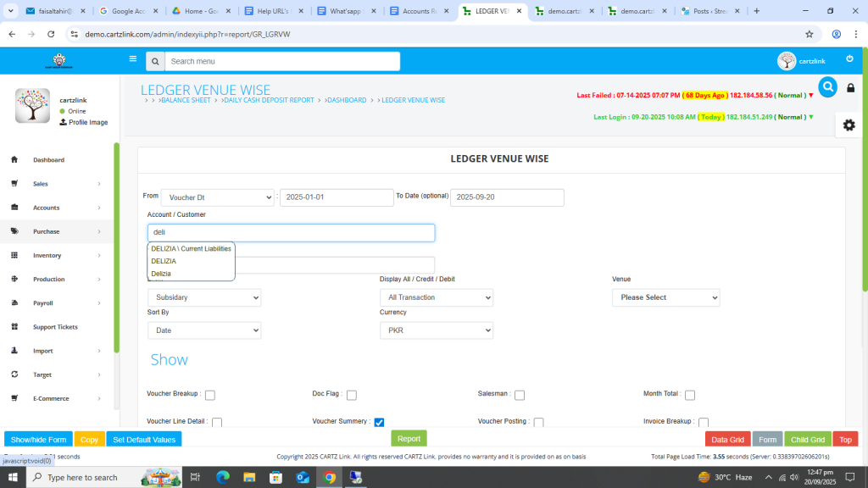Click the Windows Start button
This screenshot has height=488, width=868.
(13, 477)
